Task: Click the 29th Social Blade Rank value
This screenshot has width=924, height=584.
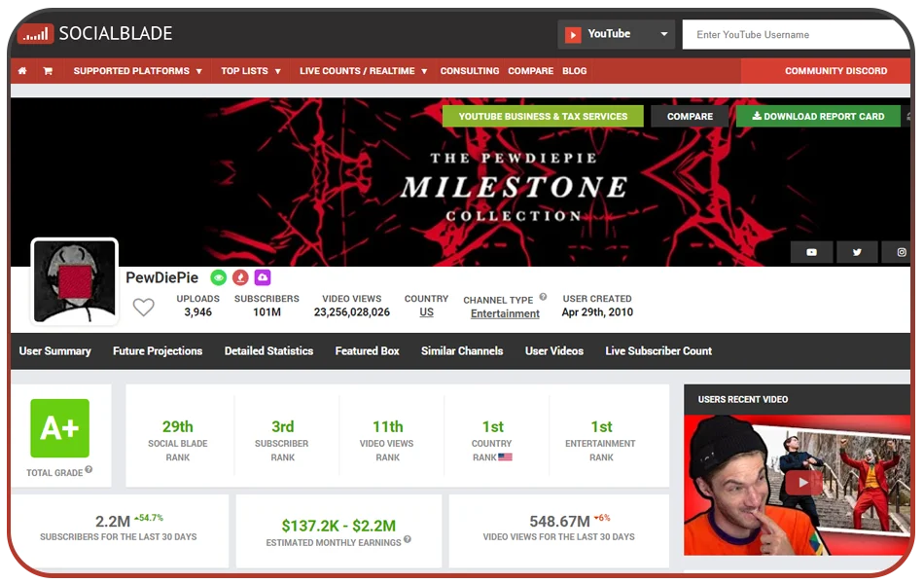Action: pos(178,426)
